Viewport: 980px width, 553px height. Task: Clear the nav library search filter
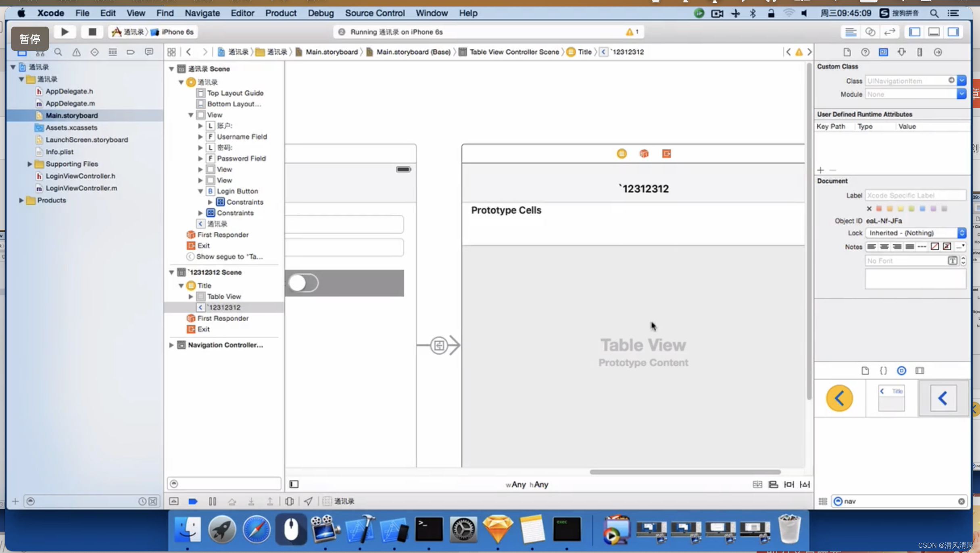961,501
